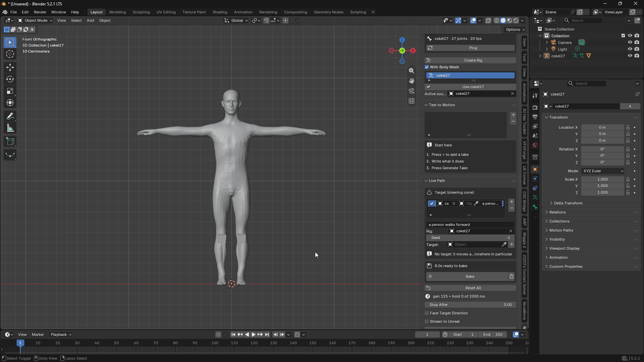
Task: Click the Stop After slider field
Action: (470, 305)
